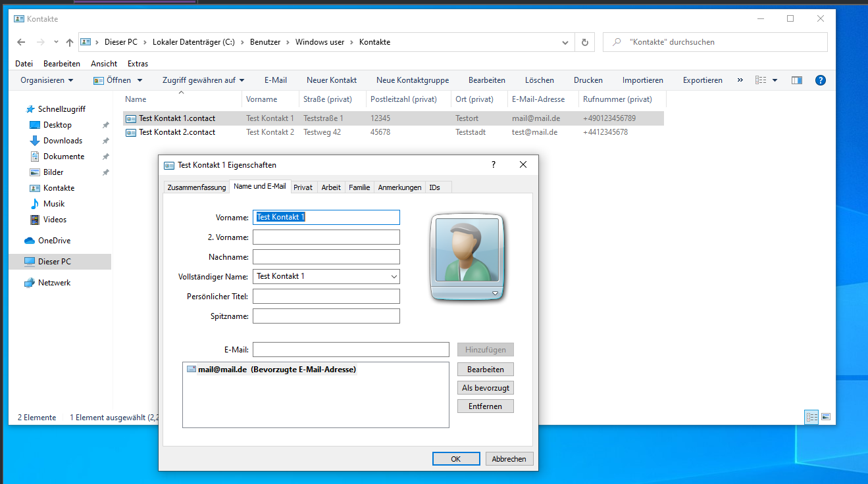The height and width of the screenshot is (484, 868).
Task: Toggle the preview pane icon in toolbar
Action: point(797,80)
